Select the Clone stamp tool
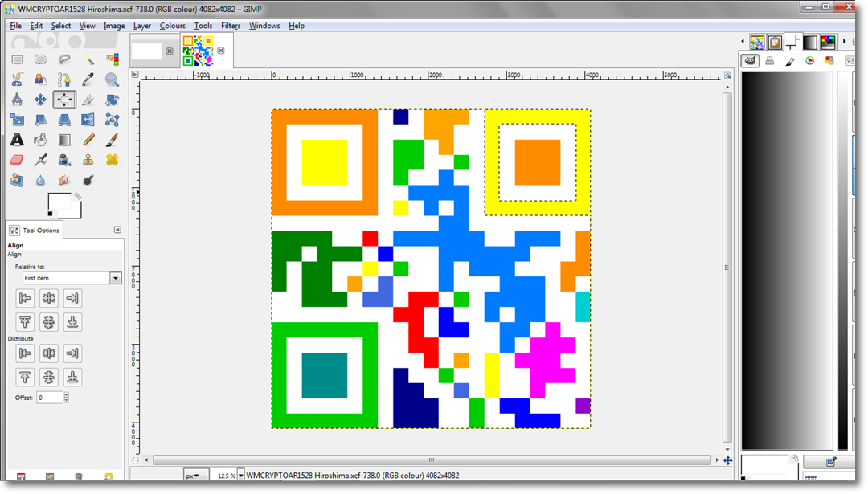The image size is (868, 494). [x=88, y=160]
